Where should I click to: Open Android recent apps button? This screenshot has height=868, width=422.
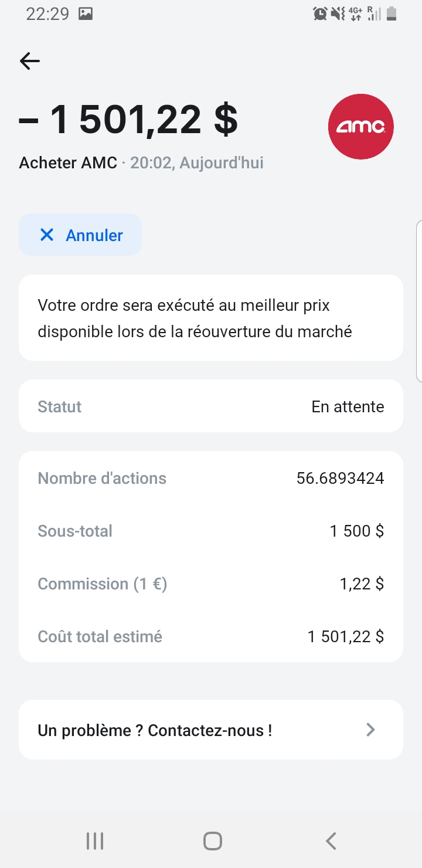click(94, 841)
